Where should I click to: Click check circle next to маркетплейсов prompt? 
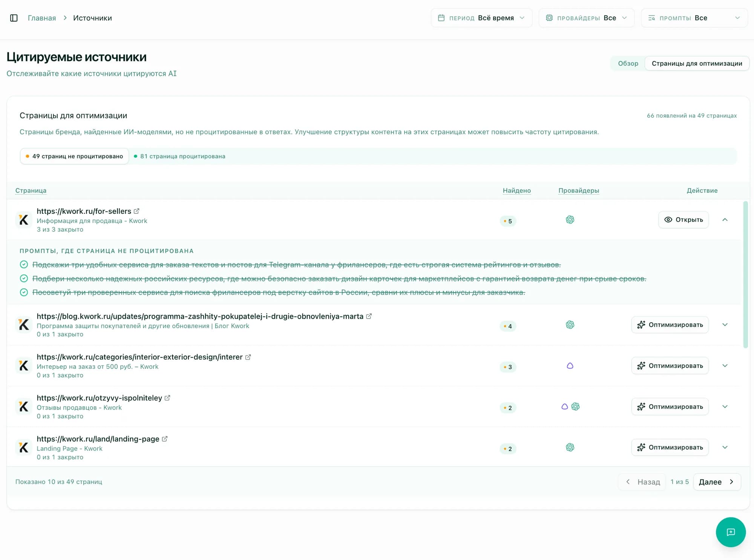coord(24,279)
